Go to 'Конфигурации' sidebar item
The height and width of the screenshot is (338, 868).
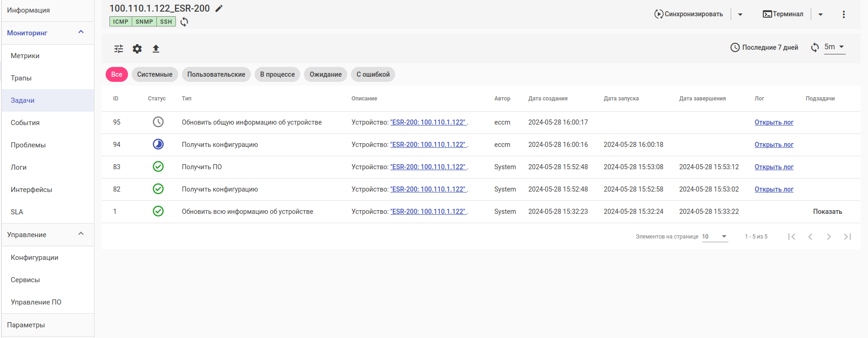(x=34, y=258)
